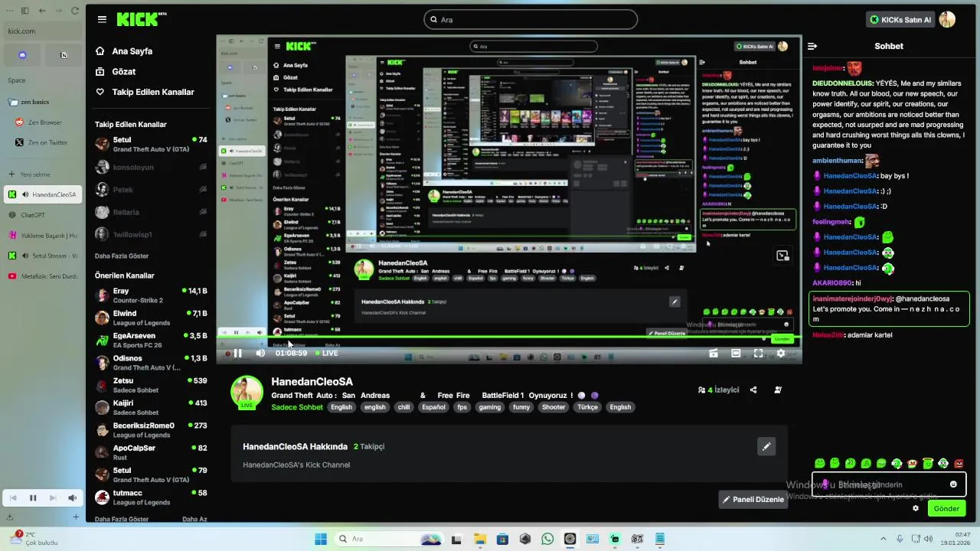This screenshot has height=551, width=980.
Task: Open new tab with Yeni sekme
Action: (x=41, y=174)
